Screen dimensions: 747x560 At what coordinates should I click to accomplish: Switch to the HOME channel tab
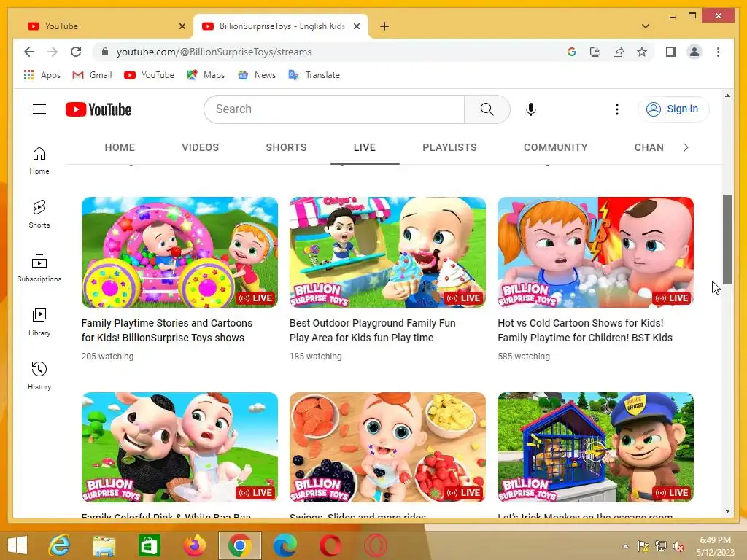pyautogui.click(x=120, y=147)
